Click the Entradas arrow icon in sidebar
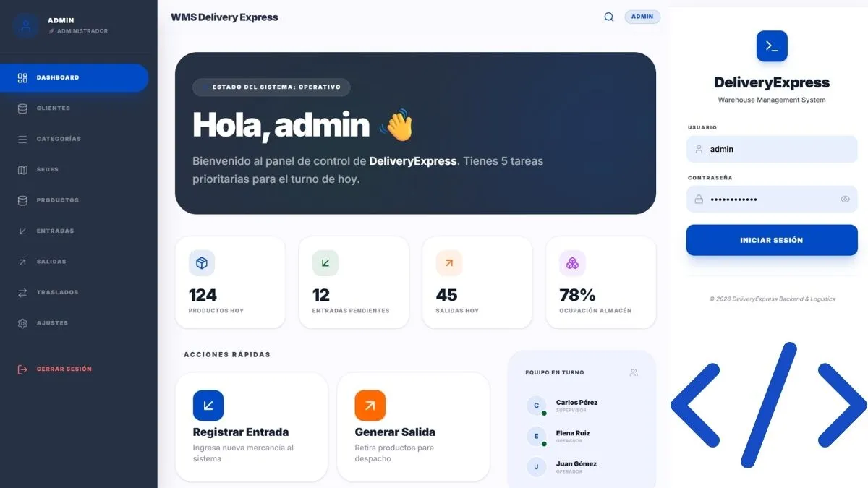Screen dimensions: 868x488 click(x=22, y=231)
